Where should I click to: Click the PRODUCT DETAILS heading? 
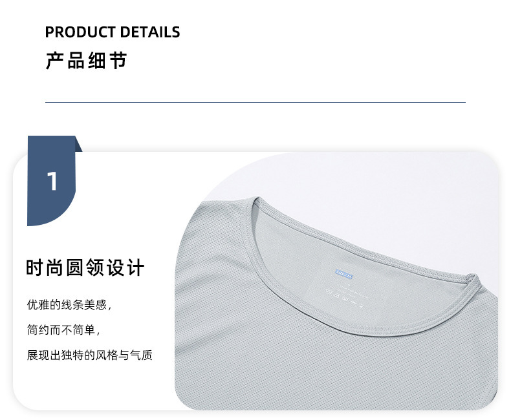point(113,32)
